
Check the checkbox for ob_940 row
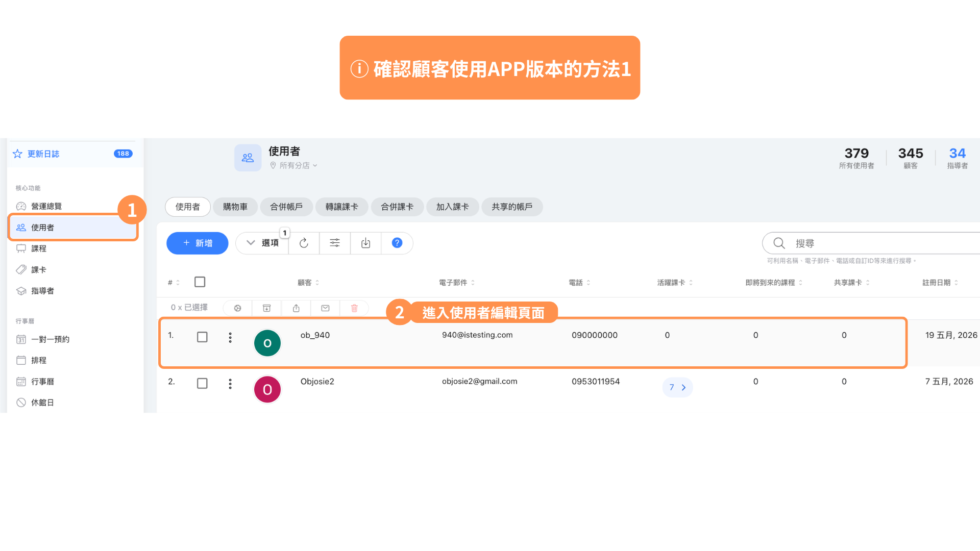[202, 337]
